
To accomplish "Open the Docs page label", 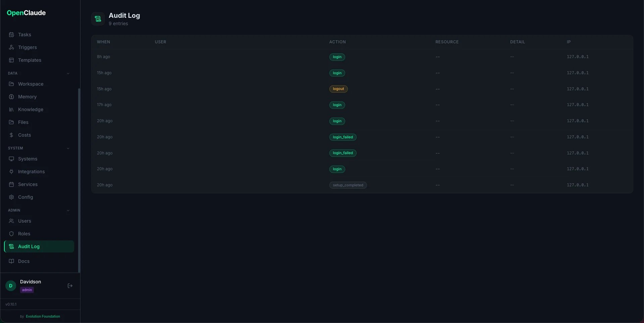I will [x=24, y=261].
